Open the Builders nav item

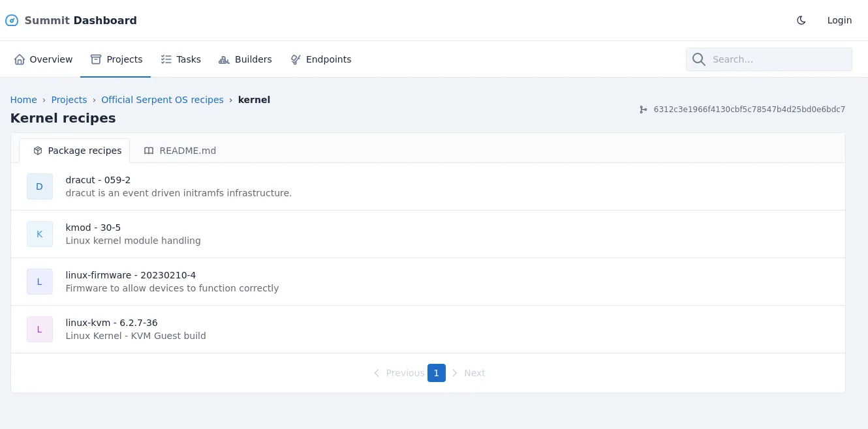tap(245, 59)
